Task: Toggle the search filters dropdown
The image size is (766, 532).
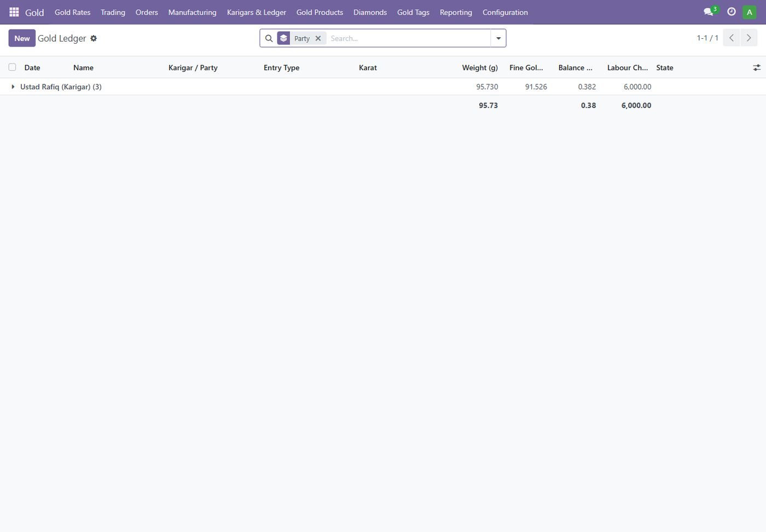Action: click(x=498, y=38)
